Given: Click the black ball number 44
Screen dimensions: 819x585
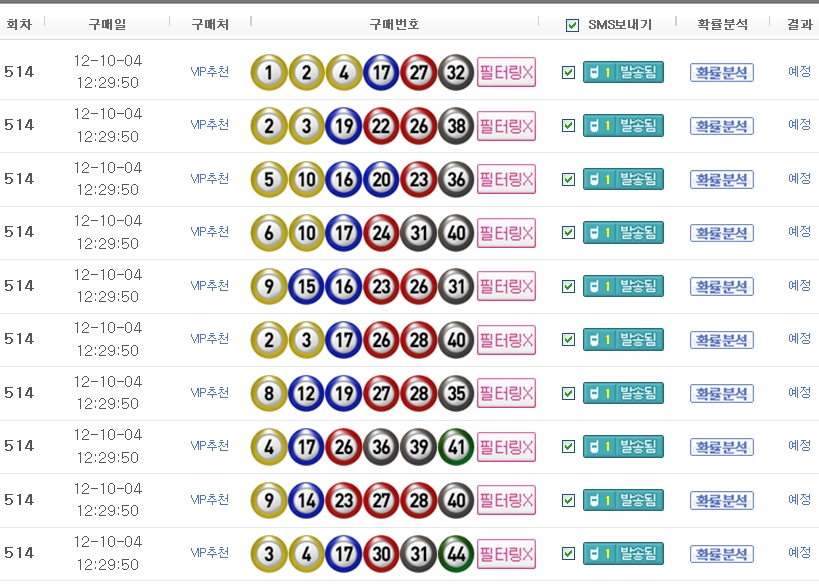Looking at the screenshot, I should pyautogui.click(x=456, y=553).
